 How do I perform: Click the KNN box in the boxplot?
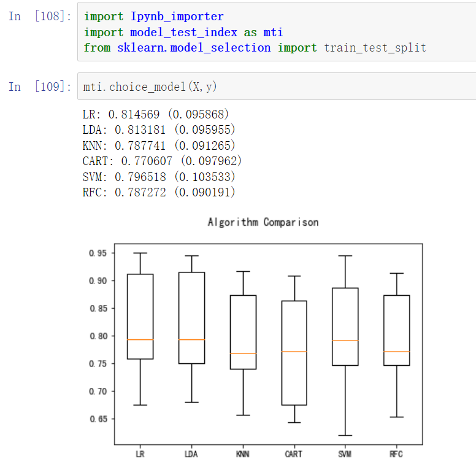click(243, 332)
